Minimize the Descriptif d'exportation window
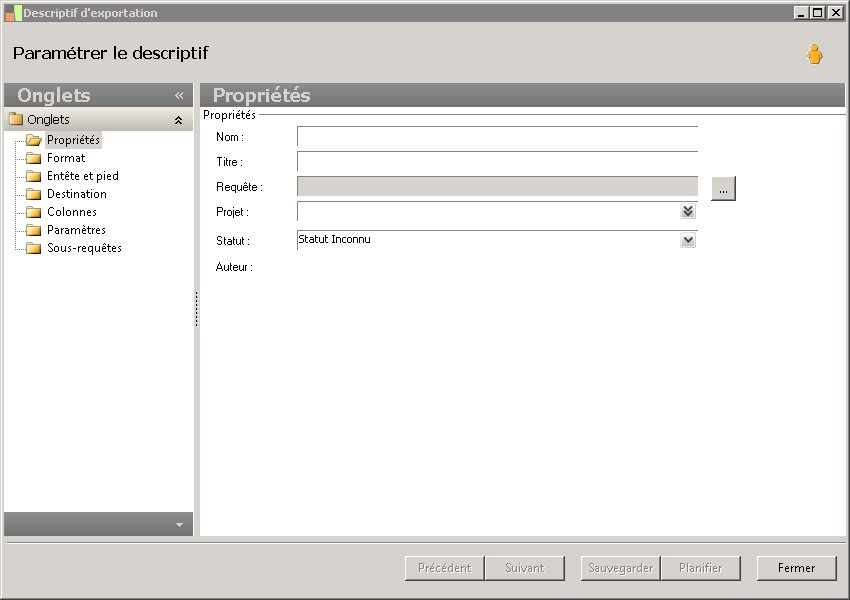This screenshot has height=600, width=850. coord(801,12)
